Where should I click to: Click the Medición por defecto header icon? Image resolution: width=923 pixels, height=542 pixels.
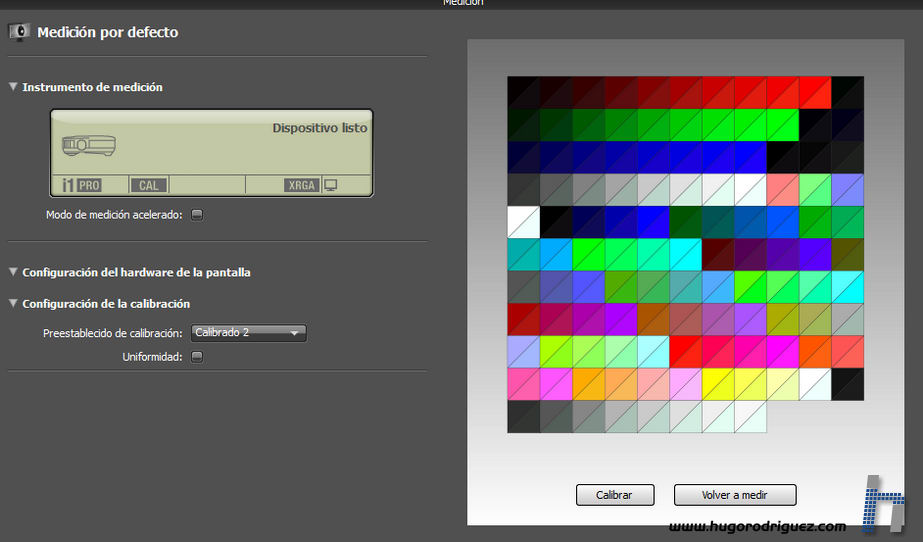point(19,31)
